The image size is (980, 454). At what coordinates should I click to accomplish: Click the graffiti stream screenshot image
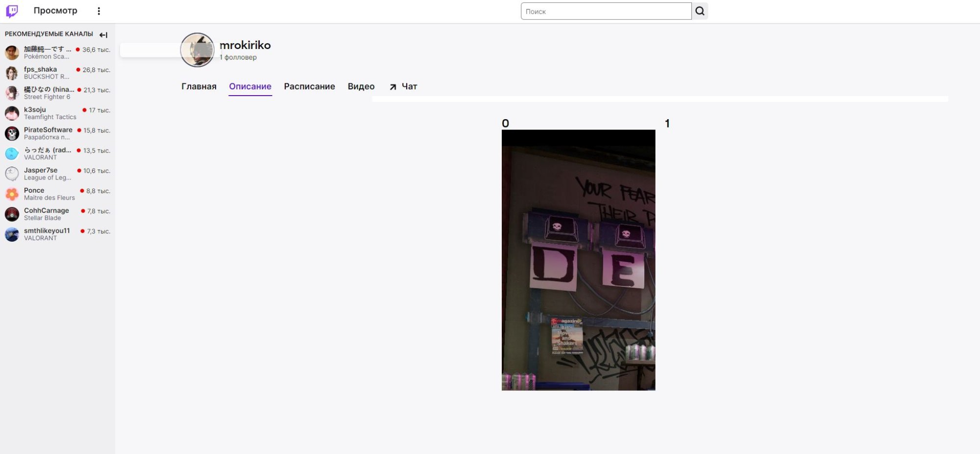pos(578,260)
